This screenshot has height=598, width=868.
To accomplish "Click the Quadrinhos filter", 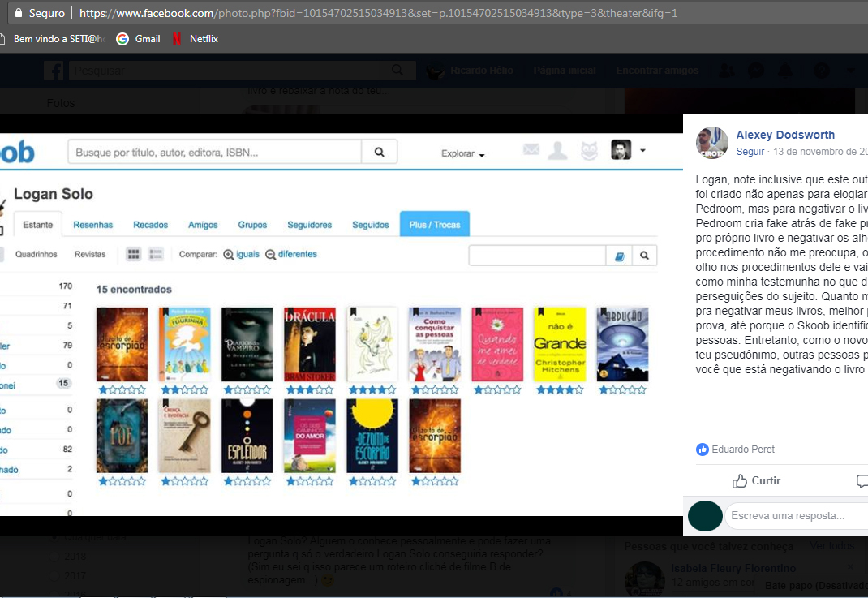I will [36, 254].
